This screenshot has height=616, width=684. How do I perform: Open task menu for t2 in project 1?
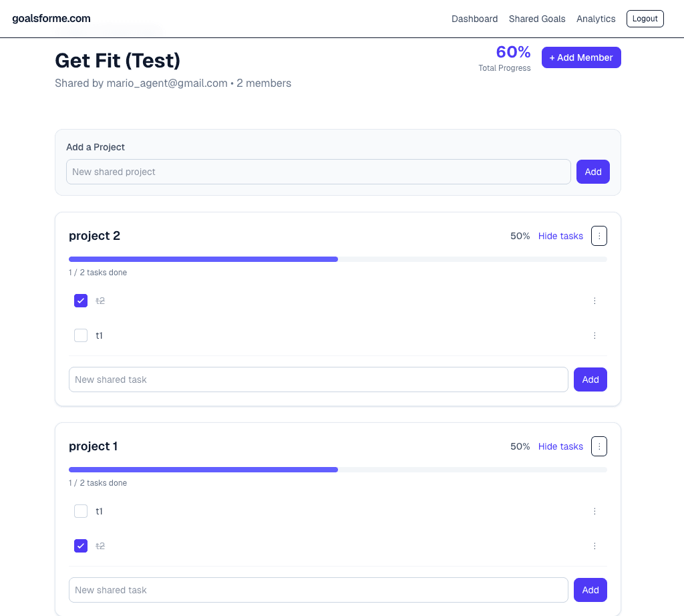point(594,546)
